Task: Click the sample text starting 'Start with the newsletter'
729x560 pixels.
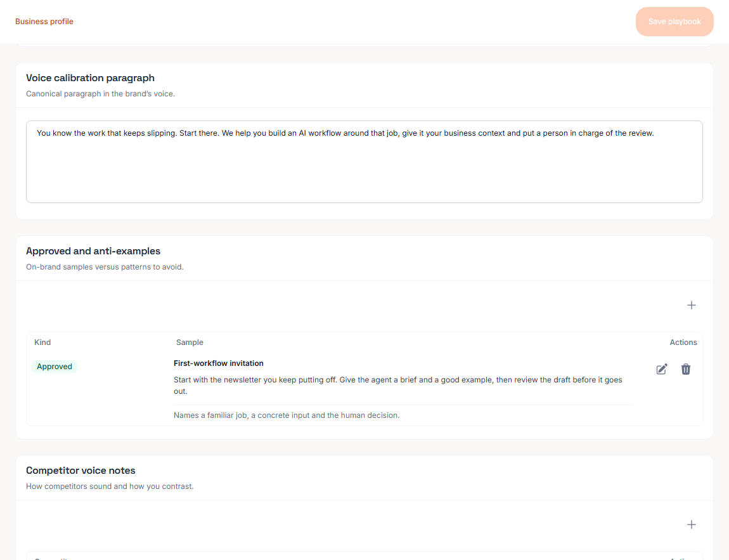Action: pos(398,386)
